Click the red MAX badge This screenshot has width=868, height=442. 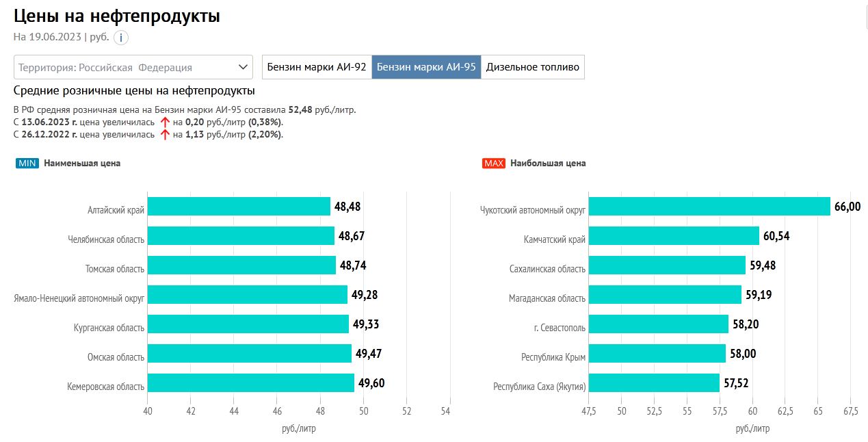click(494, 164)
